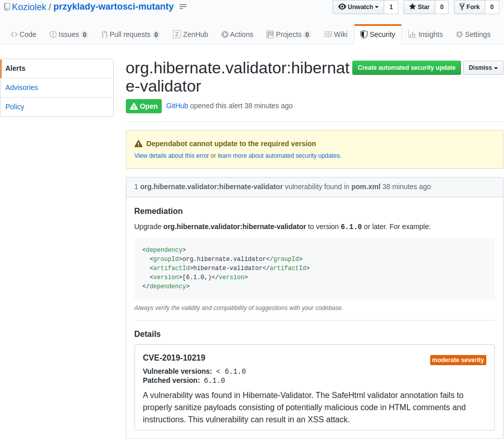The width and height of the screenshot is (504, 442).
Task: Click the Settings gear icon
Action: pyautogui.click(x=460, y=34)
